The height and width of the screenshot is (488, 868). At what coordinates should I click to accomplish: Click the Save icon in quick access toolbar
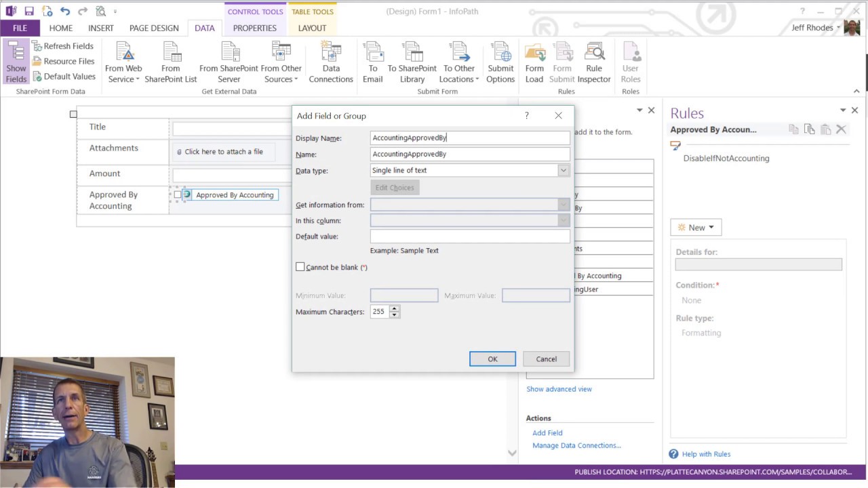29,11
